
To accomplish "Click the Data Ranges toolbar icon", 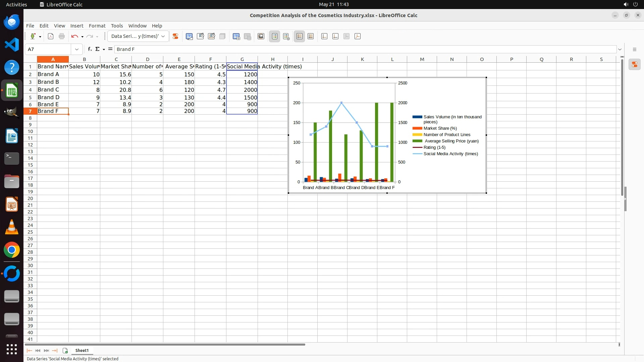I will 236,37.
